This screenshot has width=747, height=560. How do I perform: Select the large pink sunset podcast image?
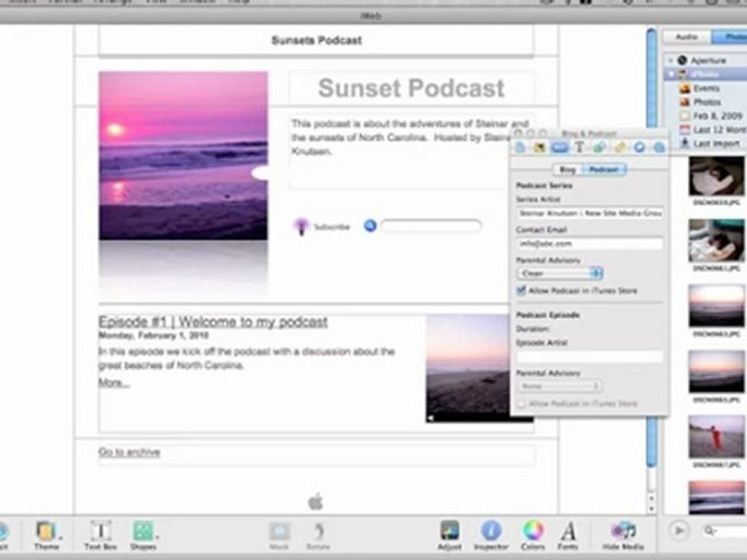183,156
